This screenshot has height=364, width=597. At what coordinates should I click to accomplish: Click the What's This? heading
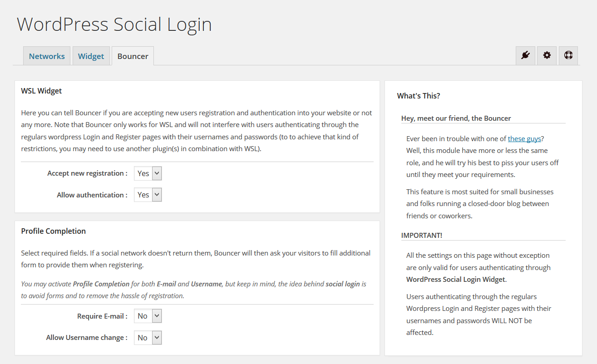[x=419, y=96]
